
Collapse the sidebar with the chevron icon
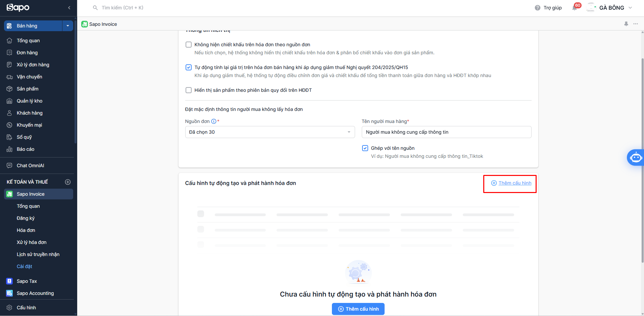point(69,7)
